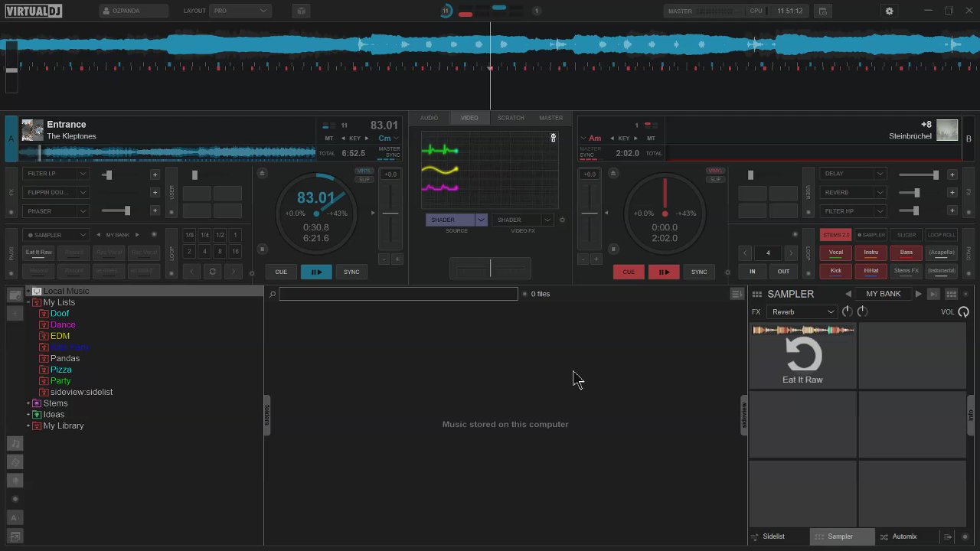
Task: Open the video SOURCE shader dropdown arrow
Action: [481, 220]
